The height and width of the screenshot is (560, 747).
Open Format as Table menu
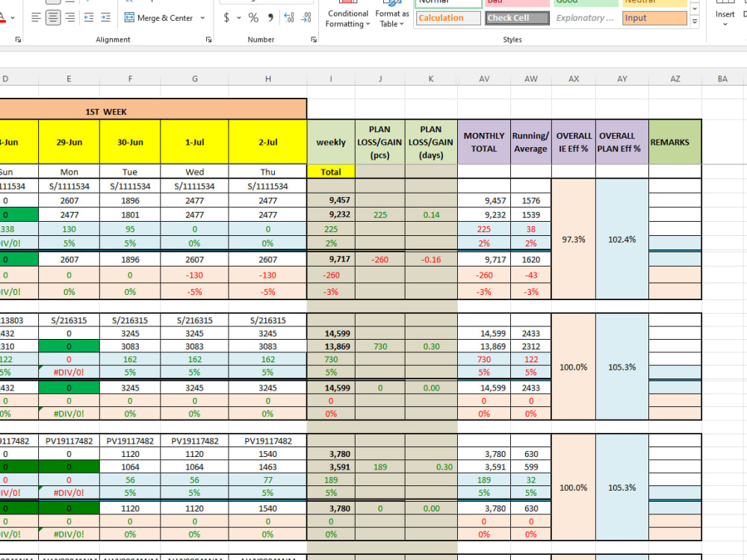(392, 17)
